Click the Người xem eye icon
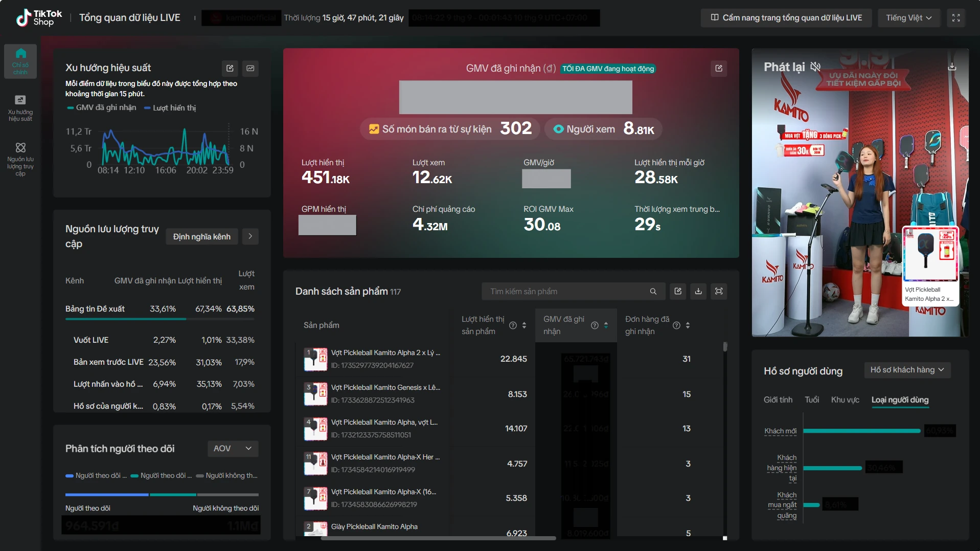Image resolution: width=980 pixels, height=551 pixels. pos(558,129)
